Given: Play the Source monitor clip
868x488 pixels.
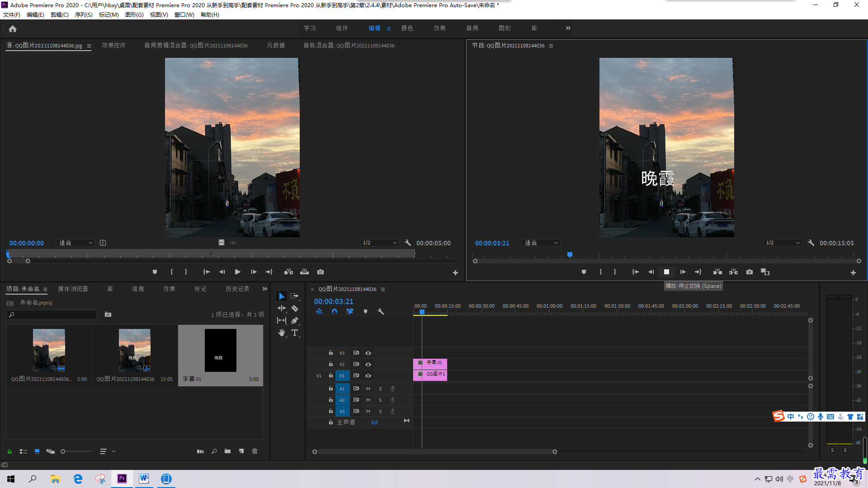Looking at the screenshot, I should (x=237, y=272).
